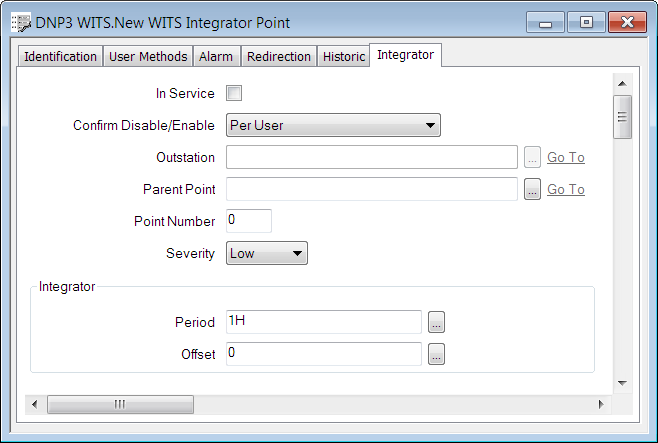Go to the Redirection tab
Image resolution: width=658 pixels, height=443 pixels.
(278, 57)
